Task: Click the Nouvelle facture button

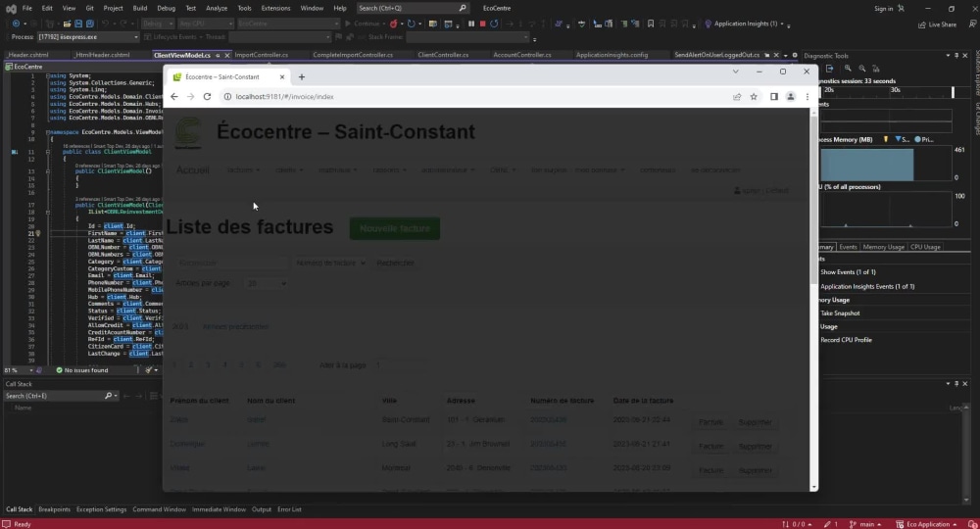Action: tap(395, 228)
